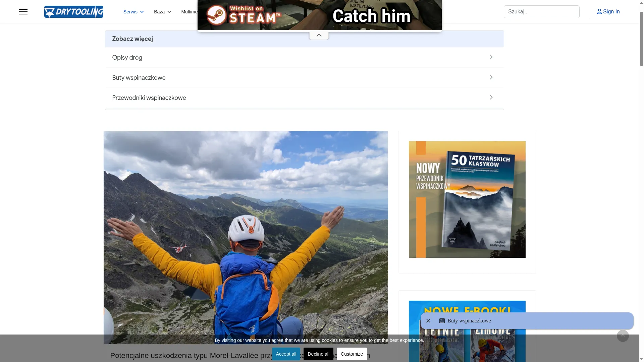644x362 pixels.
Task: Focus the Szukaj search field
Action: [541, 12]
